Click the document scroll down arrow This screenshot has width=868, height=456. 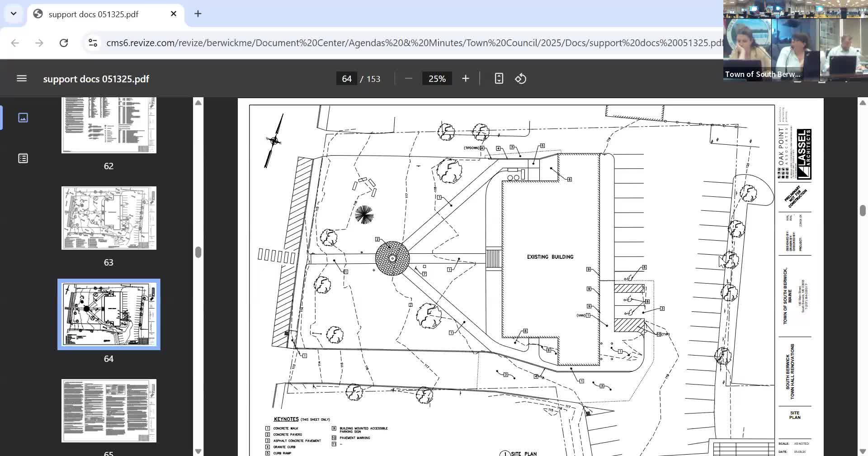[x=863, y=451]
